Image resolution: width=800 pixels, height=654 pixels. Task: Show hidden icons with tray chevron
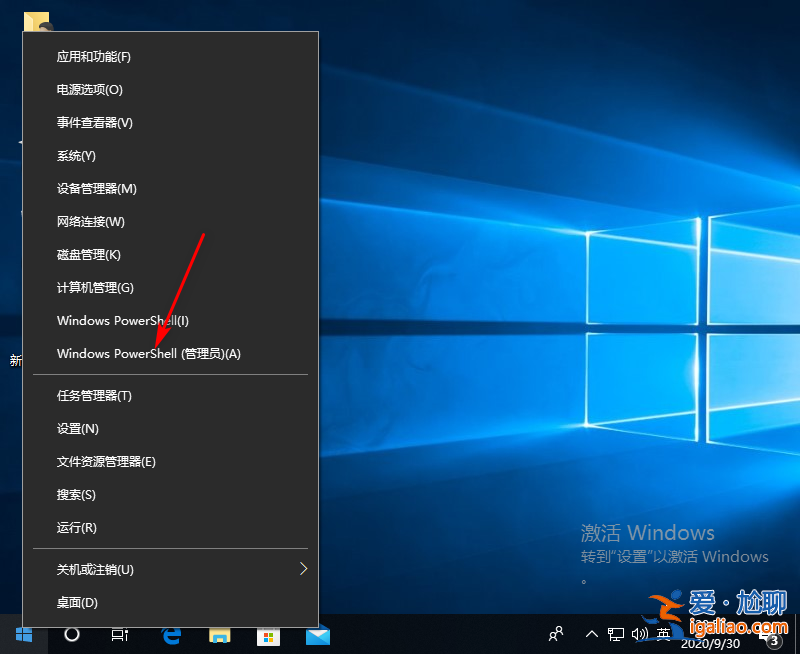pos(591,636)
